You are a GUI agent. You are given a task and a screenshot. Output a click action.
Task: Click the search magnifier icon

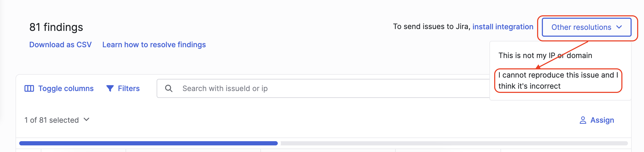169,88
